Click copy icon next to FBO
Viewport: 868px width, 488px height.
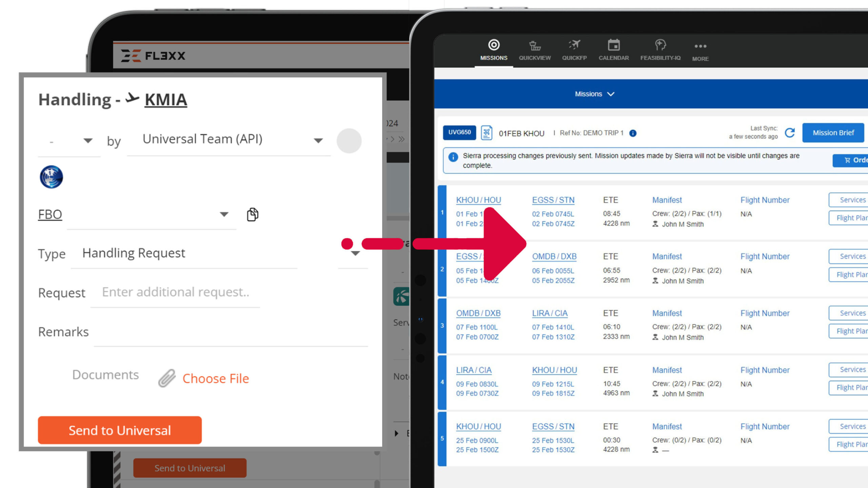(252, 215)
